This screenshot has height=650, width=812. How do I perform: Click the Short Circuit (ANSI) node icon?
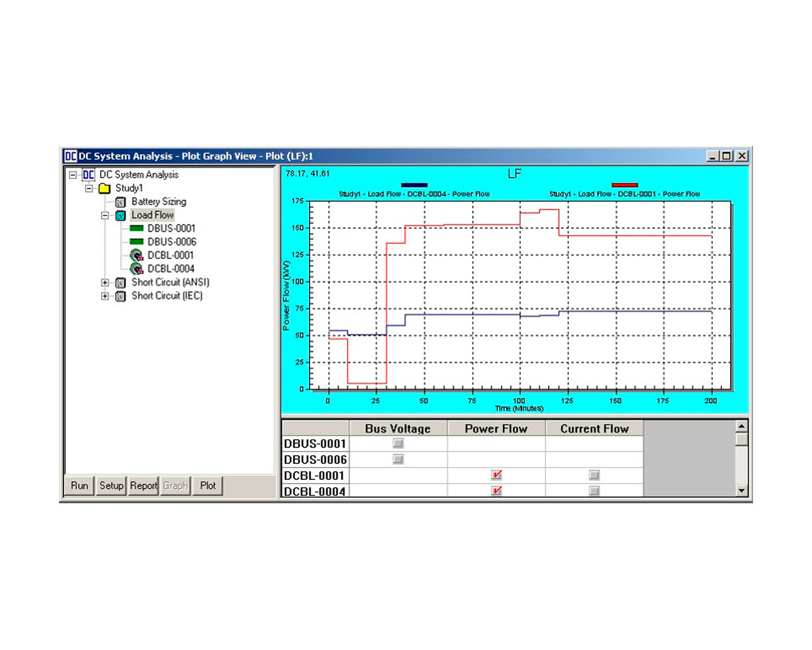click(121, 282)
